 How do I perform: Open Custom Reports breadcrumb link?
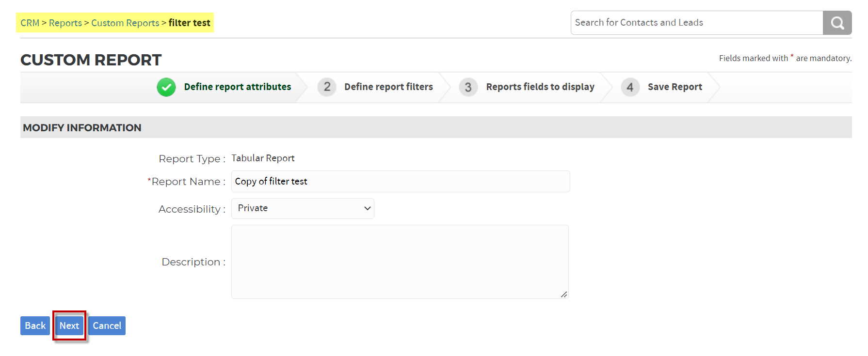[125, 23]
